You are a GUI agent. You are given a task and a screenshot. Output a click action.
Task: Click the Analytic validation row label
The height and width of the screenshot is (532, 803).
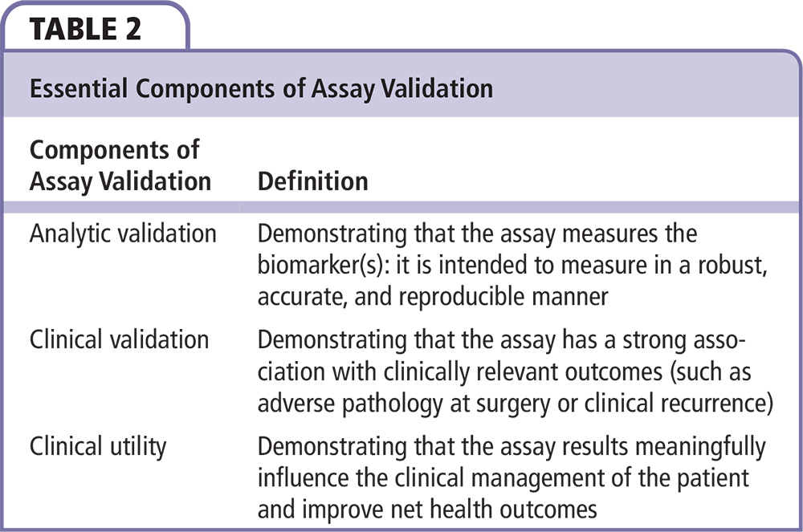[x=123, y=234]
